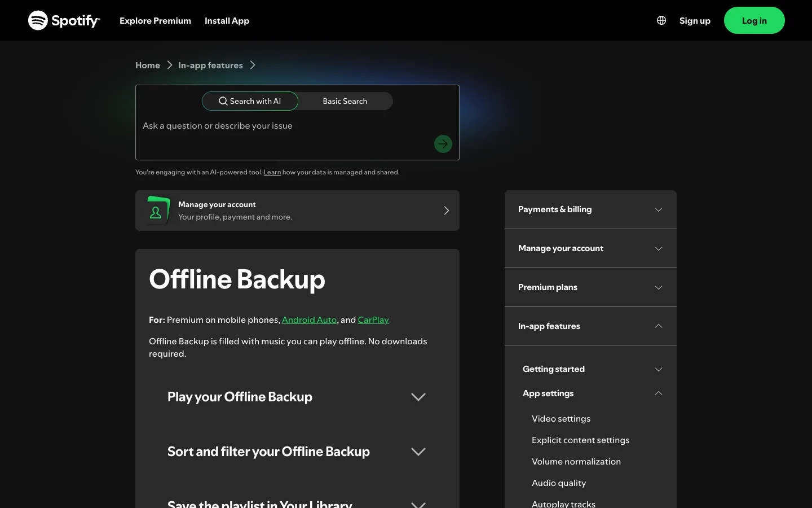The image size is (812, 508).
Task: Click the arrow on Manage your account card
Action: tap(447, 211)
